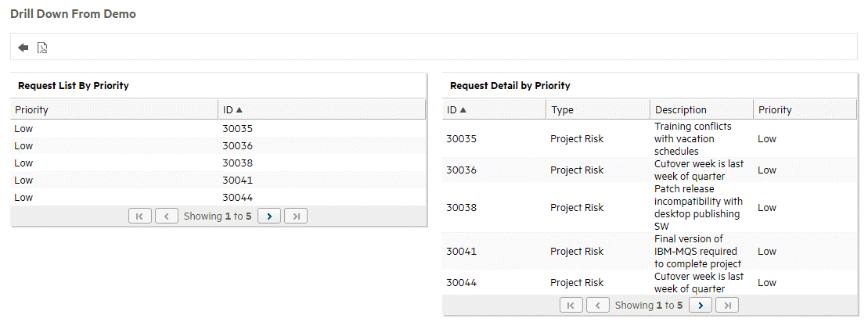Select ID 30044 in Request List
This screenshot has height=322, width=868.
tap(237, 198)
